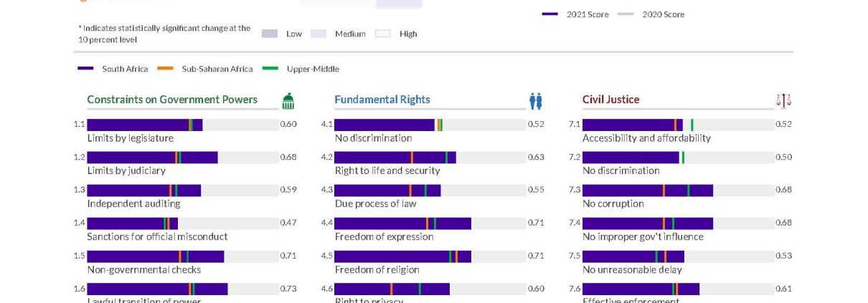Image resolution: width=868 pixels, height=303 pixels.
Task: Select the Low significance legend swatch
Action: tap(270, 34)
